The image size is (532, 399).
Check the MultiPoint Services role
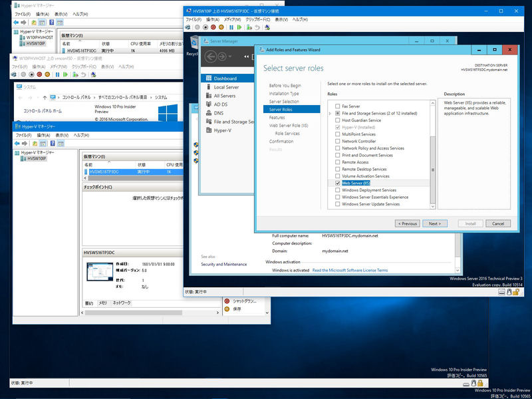[x=337, y=134]
